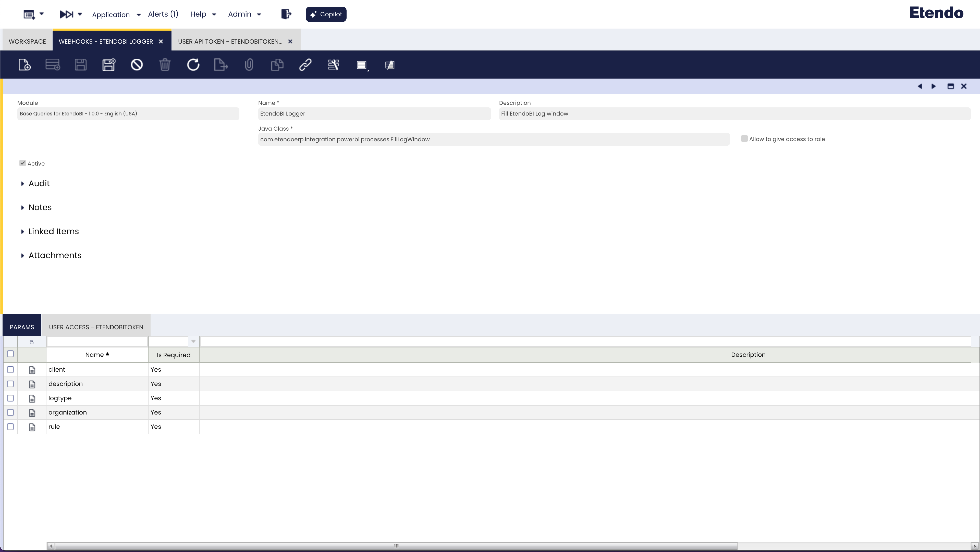The image size is (980, 552).
Task: Check the client row checkbox
Action: click(11, 370)
